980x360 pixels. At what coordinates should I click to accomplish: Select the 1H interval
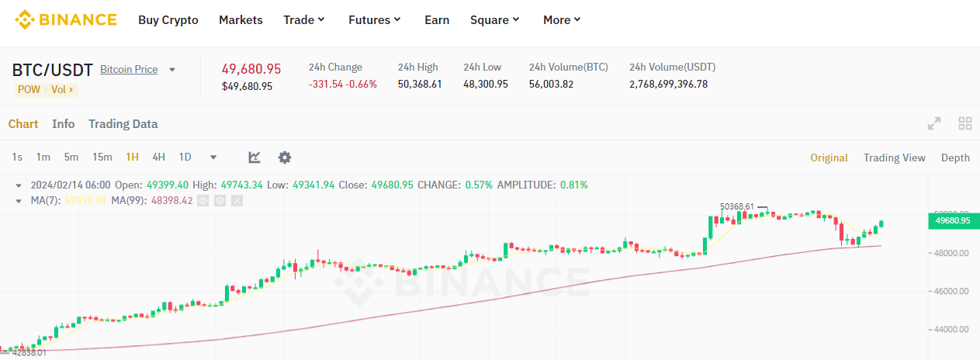click(x=133, y=157)
